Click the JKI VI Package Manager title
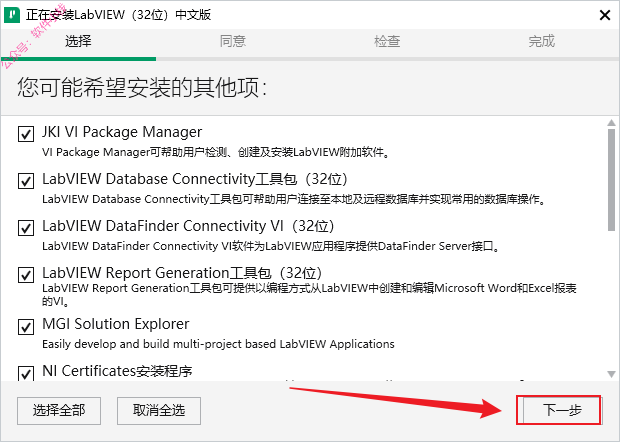 (x=122, y=132)
